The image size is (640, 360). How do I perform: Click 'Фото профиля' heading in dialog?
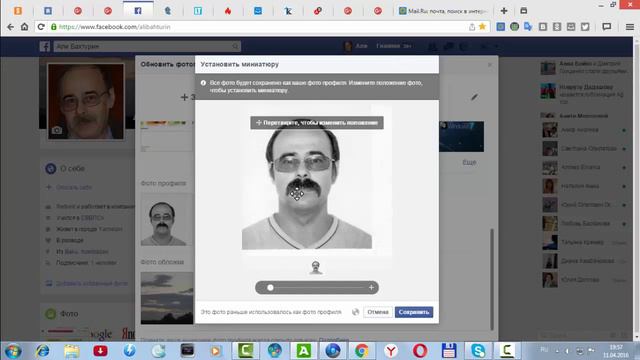click(x=163, y=183)
